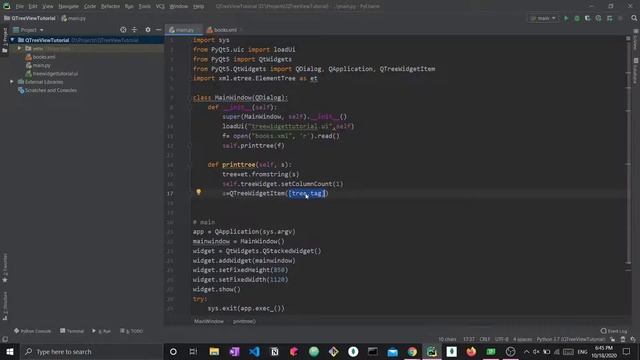
Task: Click the collapse all icon in Project panel
Action: pyautogui.click(x=134, y=30)
